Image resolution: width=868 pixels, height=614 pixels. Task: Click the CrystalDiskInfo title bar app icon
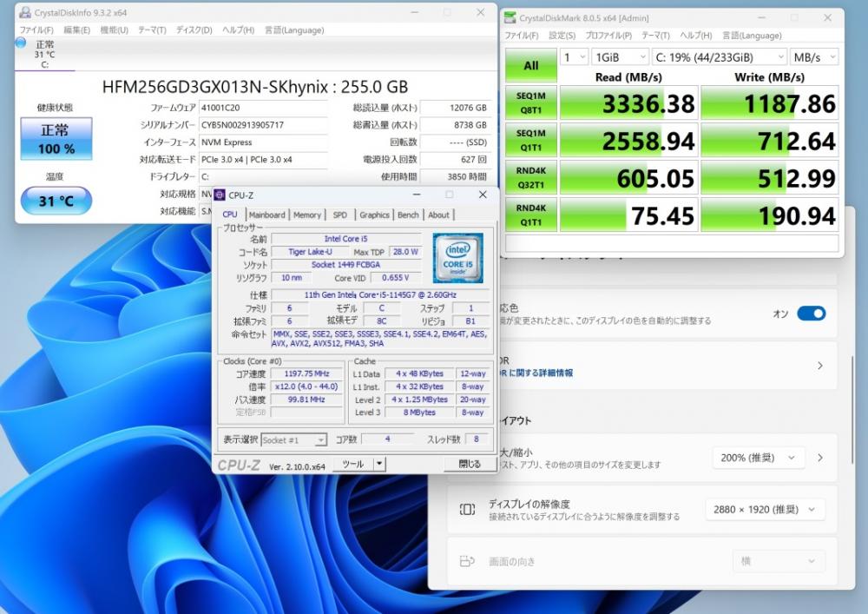click(x=25, y=12)
